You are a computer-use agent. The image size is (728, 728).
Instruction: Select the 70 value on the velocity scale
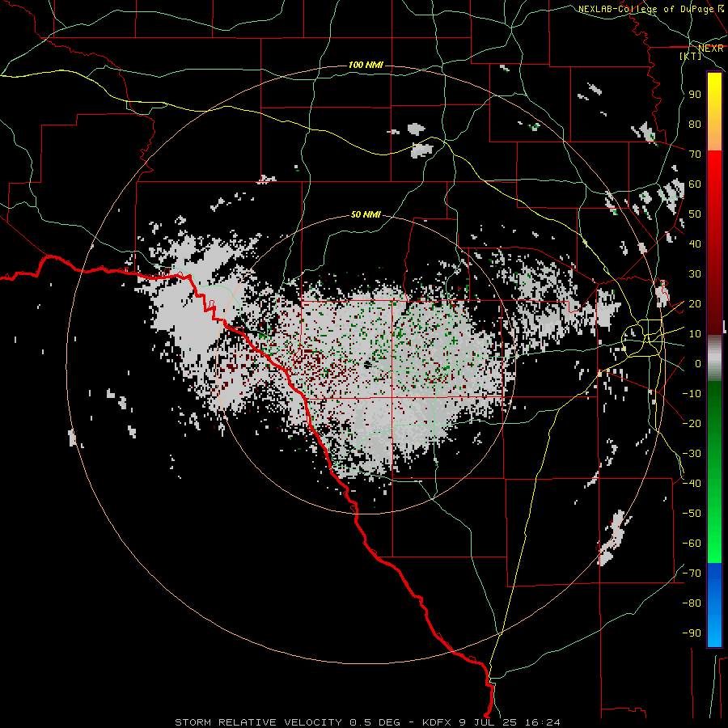click(x=695, y=154)
